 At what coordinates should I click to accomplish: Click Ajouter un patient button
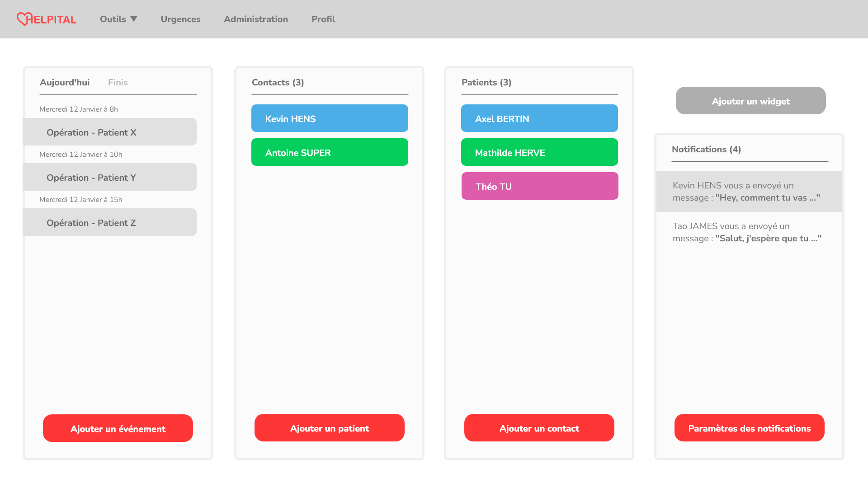click(x=329, y=428)
